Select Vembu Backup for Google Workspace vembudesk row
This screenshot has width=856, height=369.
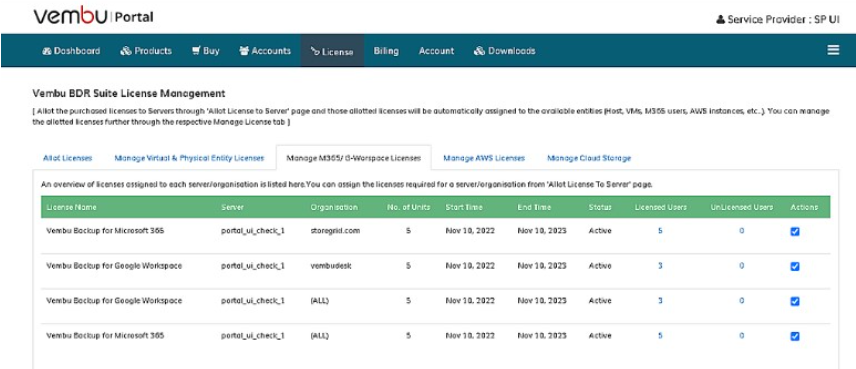[436, 271]
